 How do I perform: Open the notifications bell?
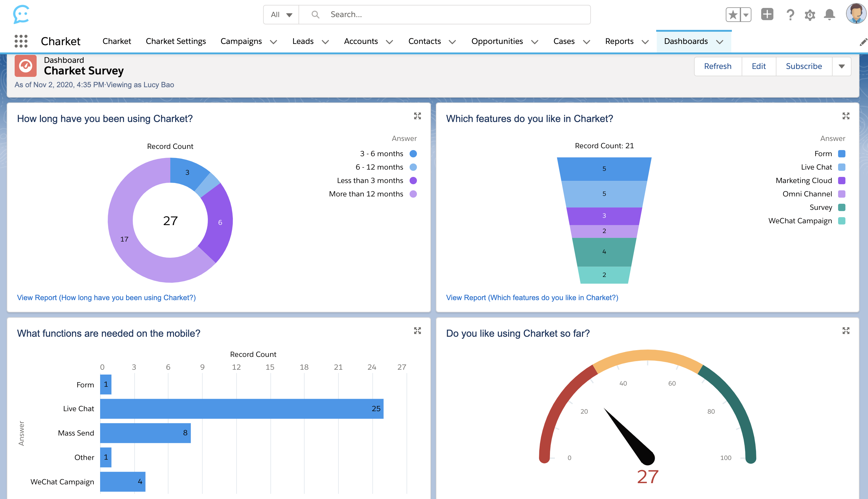coord(829,15)
